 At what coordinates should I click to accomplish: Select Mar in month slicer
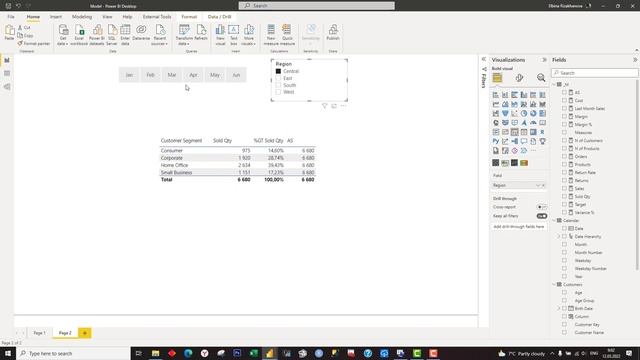pyautogui.click(x=172, y=75)
